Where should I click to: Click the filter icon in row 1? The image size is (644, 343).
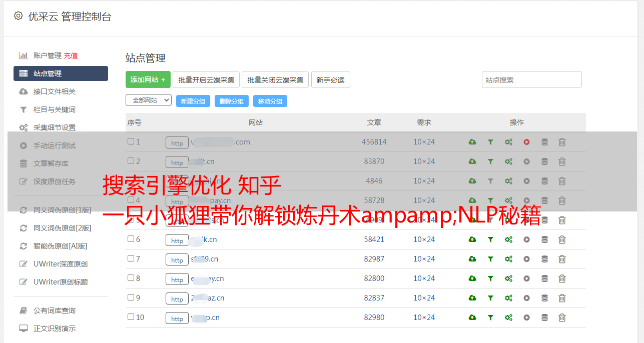pyautogui.click(x=490, y=142)
